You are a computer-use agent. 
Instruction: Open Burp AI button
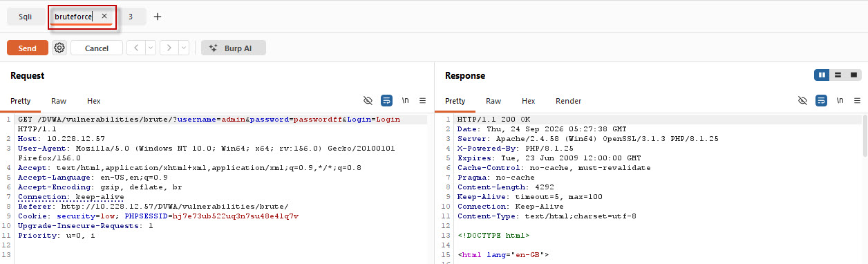coord(234,48)
